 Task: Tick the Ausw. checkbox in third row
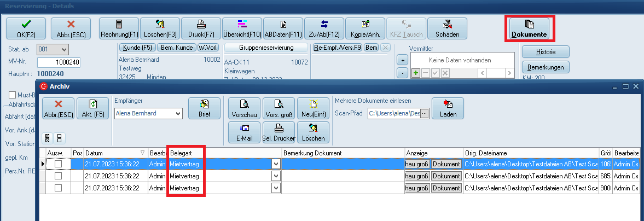[x=59, y=188]
